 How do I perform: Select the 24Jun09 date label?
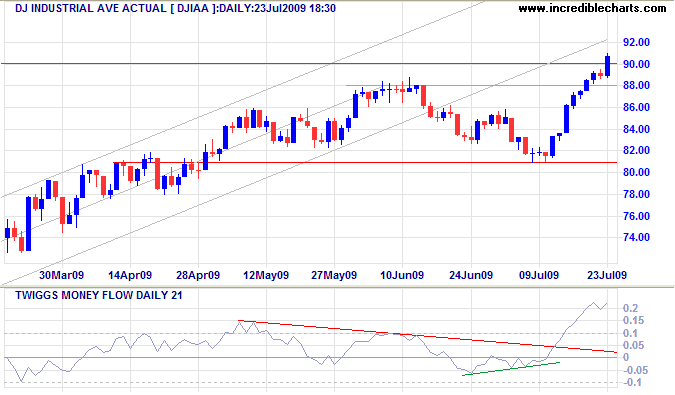click(471, 275)
